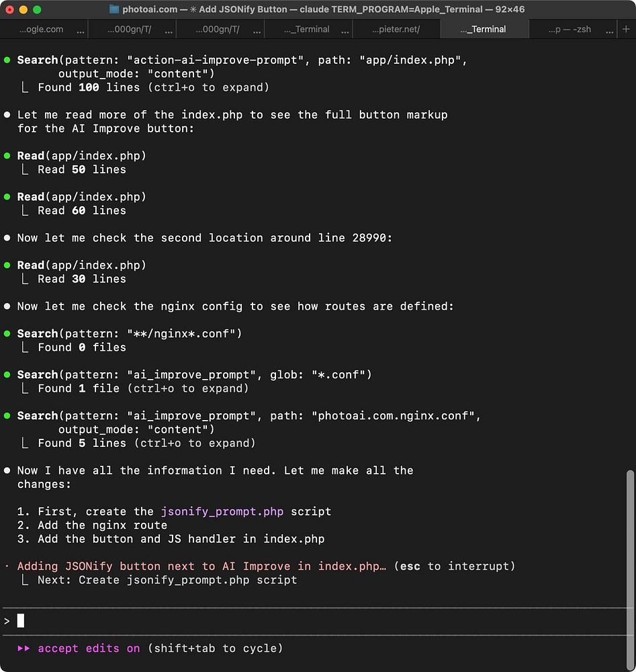Click the Adding JSONify button status line
Image resolution: width=636 pixels, height=672 pixels.
point(201,566)
